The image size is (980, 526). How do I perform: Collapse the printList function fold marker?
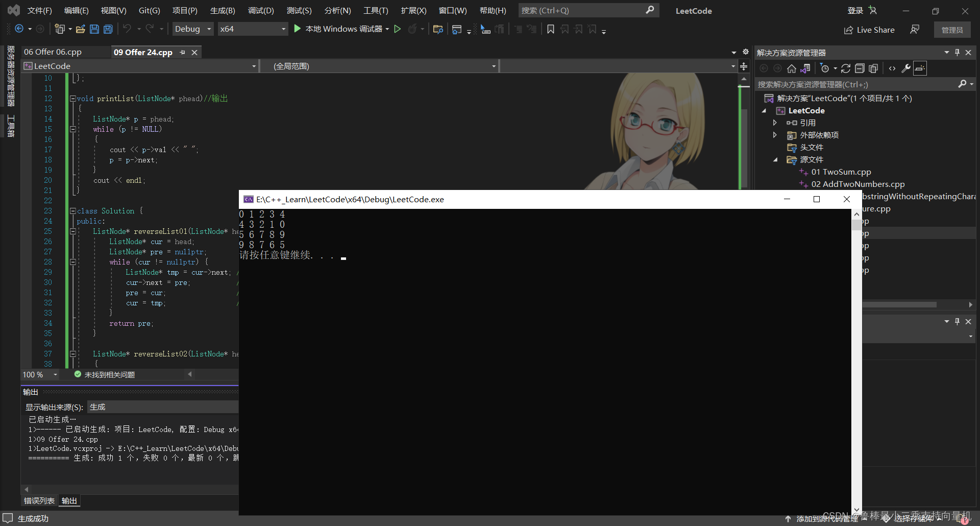pos(73,99)
